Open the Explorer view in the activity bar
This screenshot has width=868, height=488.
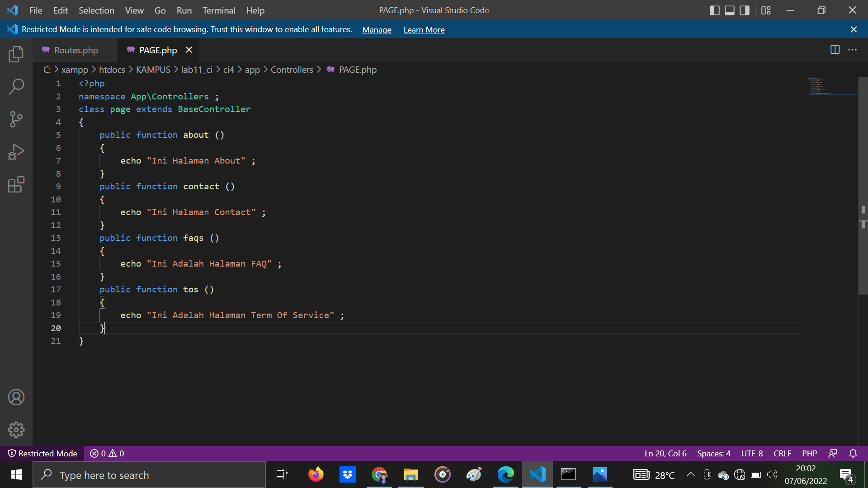pos(16,54)
